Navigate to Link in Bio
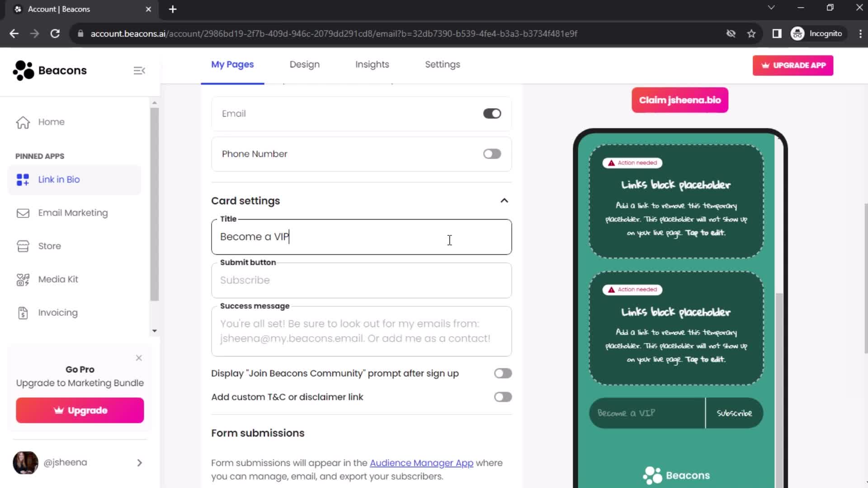Screen dimensions: 868x488 point(58,179)
